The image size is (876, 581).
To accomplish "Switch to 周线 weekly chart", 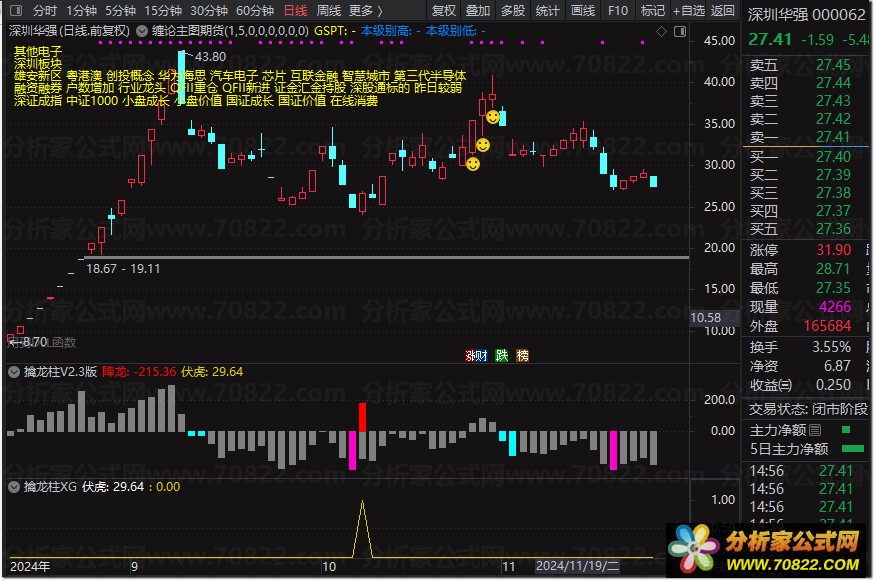I will 328,11.
